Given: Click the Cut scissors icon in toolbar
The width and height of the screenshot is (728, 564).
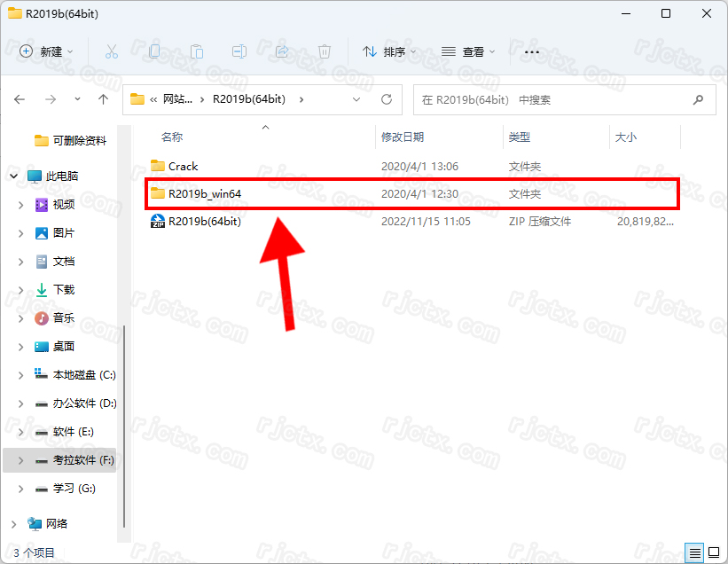Looking at the screenshot, I should click(x=112, y=52).
